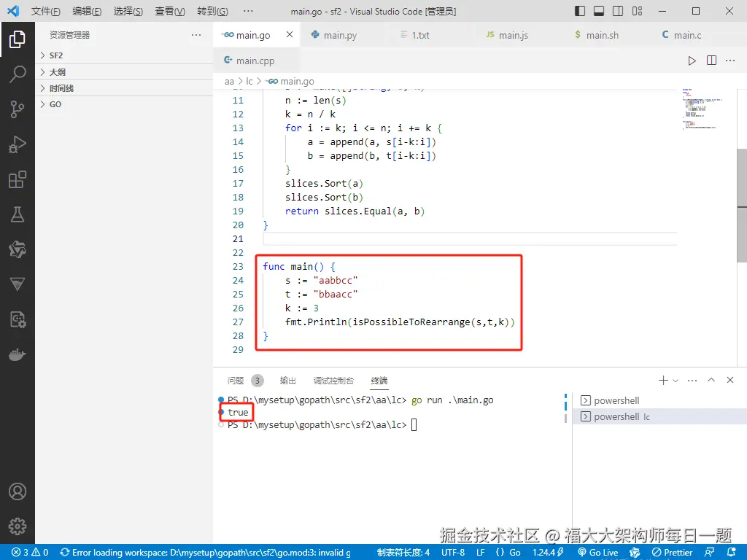Switch to the main.py tab
This screenshot has width=747, height=560.
point(340,35)
